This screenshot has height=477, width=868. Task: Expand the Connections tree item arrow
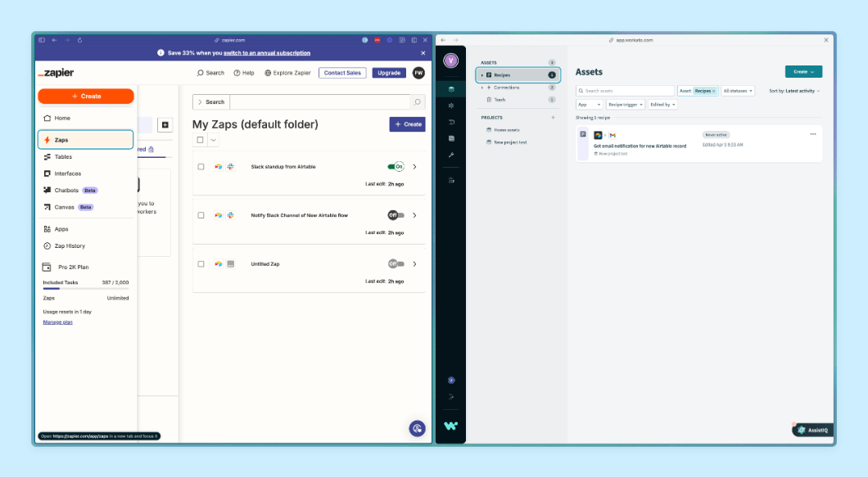pyautogui.click(x=482, y=88)
